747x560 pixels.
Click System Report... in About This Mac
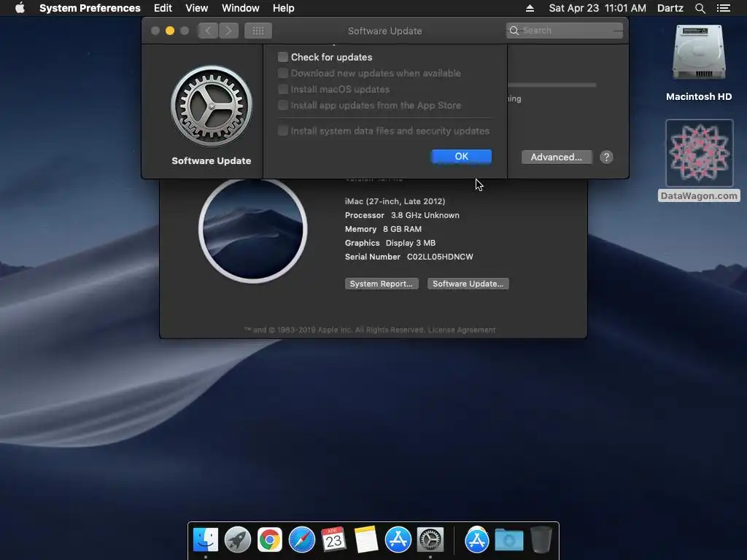pos(382,284)
